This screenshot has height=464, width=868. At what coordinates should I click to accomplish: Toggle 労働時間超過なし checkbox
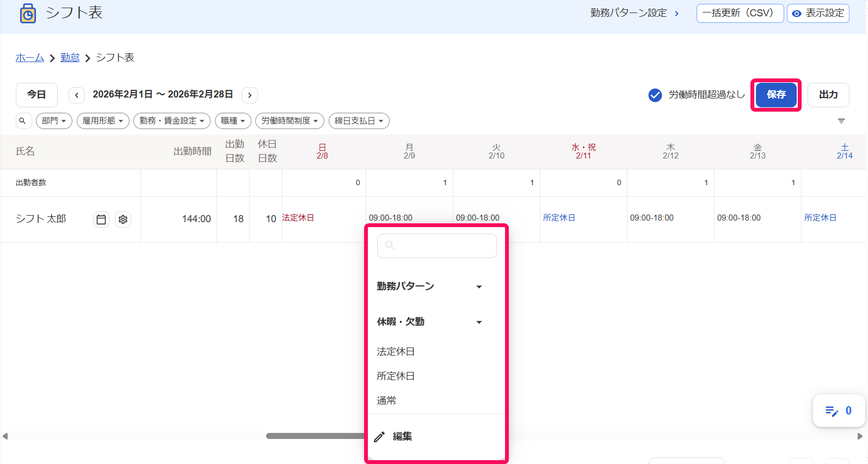tap(655, 95)
